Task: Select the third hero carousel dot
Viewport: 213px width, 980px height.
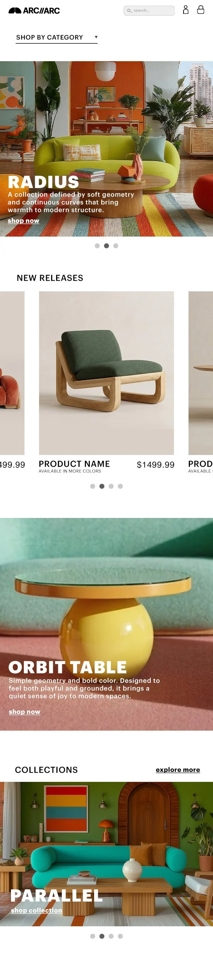Action: 116,246
